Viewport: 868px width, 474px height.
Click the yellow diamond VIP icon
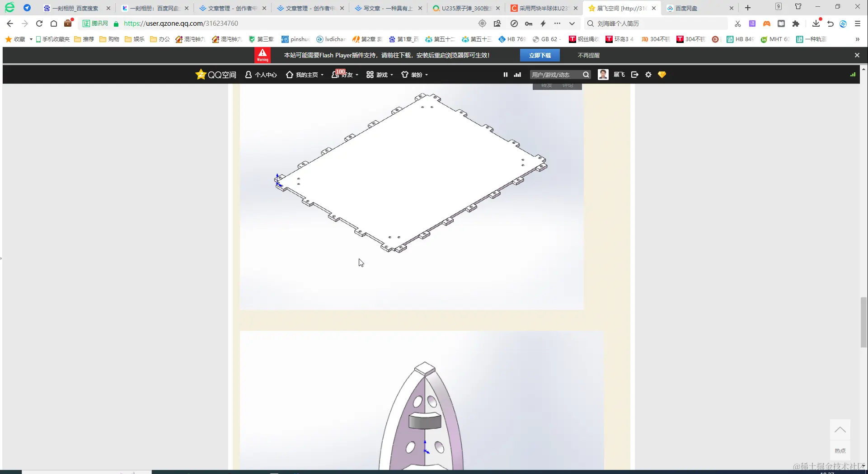point(662,74)
